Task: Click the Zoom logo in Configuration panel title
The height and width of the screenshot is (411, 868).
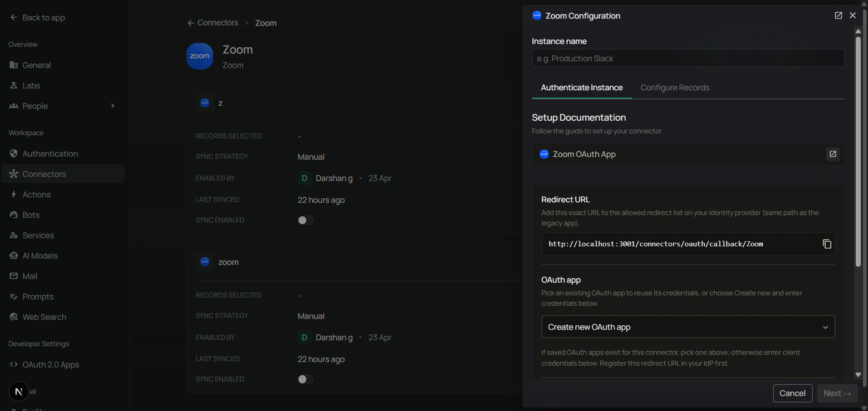Action: click(537, 15)
